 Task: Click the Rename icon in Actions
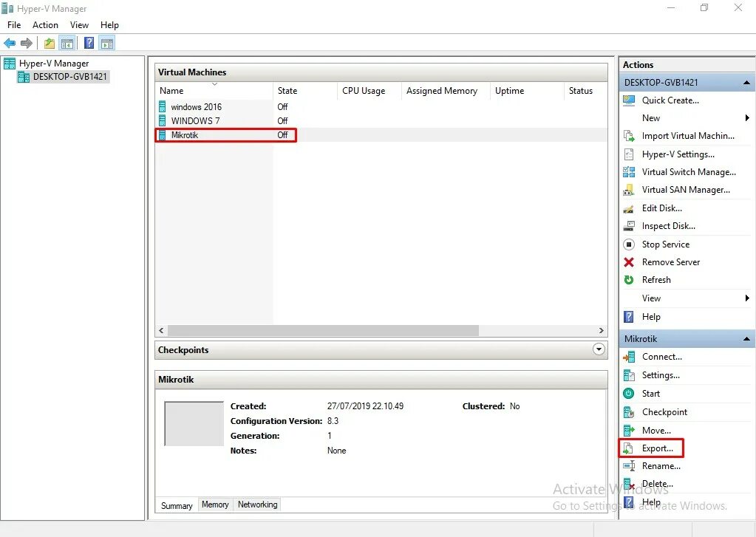(x=629, y=466)
